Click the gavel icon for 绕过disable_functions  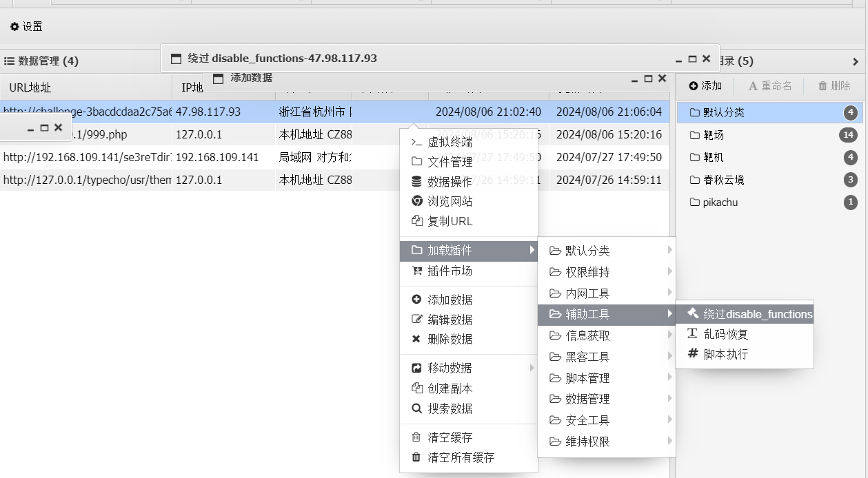pyautogui.click(x=693, y=314)
